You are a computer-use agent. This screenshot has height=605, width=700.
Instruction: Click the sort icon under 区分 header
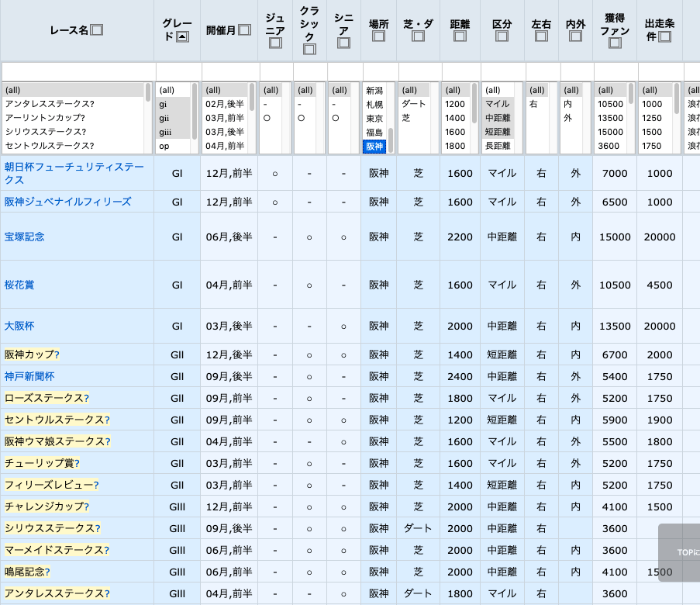502,36
